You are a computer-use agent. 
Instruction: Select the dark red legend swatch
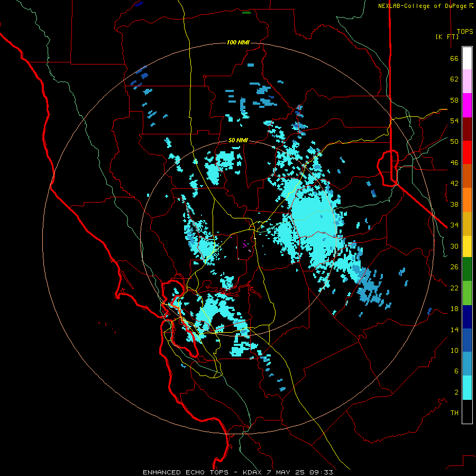click(x=467, y=129)
